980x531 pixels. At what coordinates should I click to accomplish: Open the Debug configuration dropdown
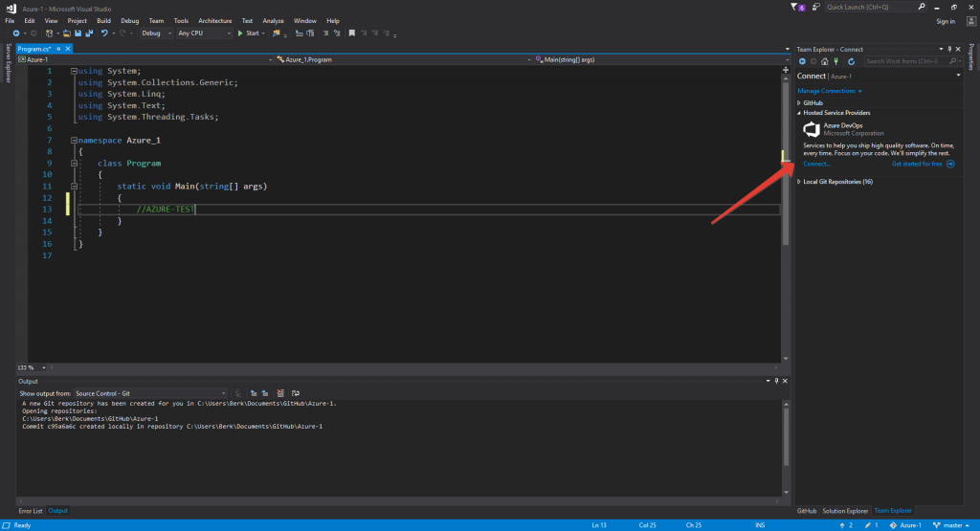tap(156, 33)
